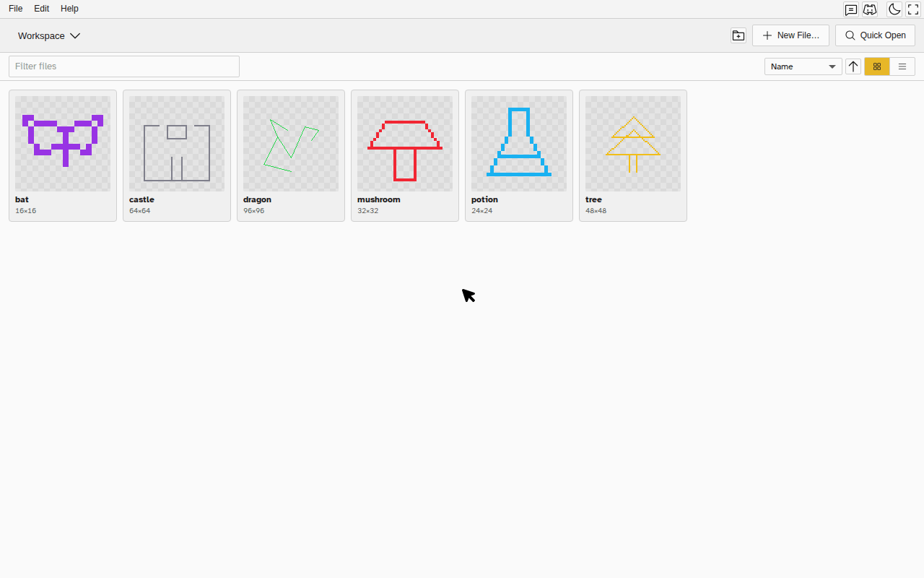
Task: Expand the Workspace dropdown
Action: [x=49, y=35]
